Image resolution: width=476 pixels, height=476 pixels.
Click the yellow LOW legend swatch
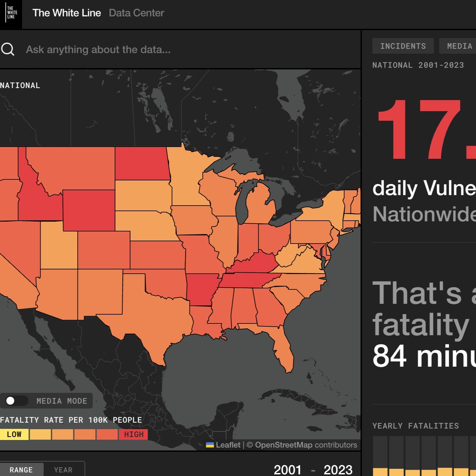coord(14,434)
